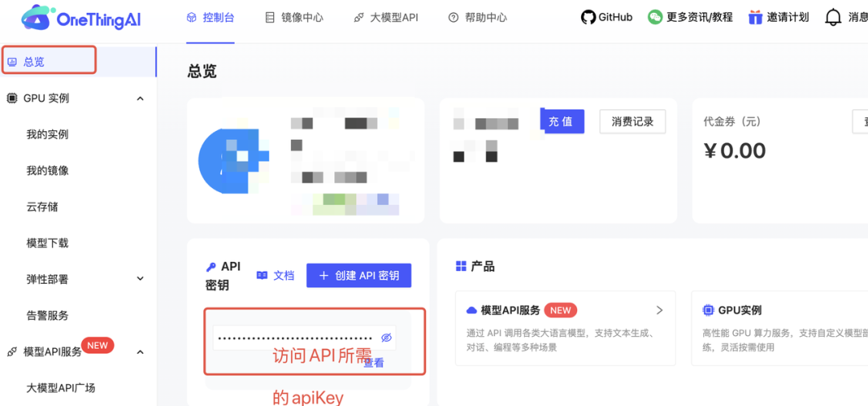Click the WeChat more info icon
The image size is (868, 406).
(655, 17)
